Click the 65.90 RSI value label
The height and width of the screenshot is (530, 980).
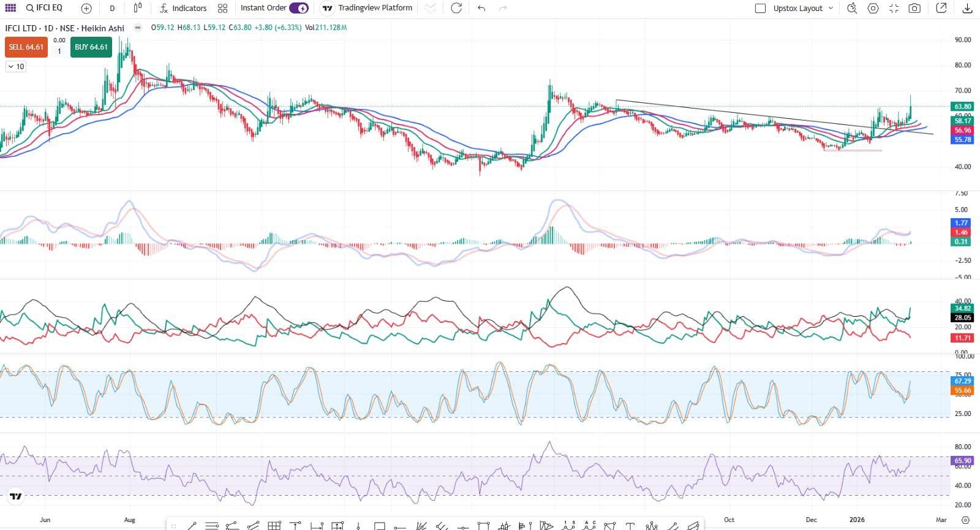click(963, 460)
